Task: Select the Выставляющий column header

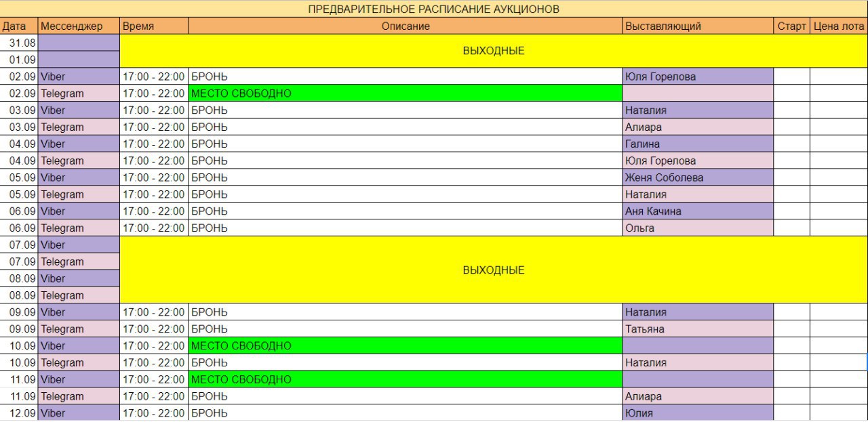Action: 698,26
